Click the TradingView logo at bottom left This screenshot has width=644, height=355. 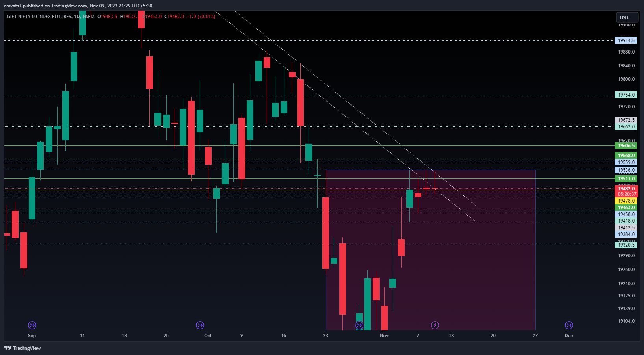[x=22, y=348]
